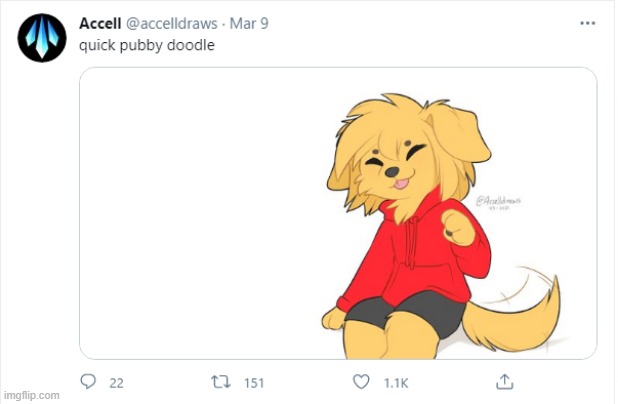This screenshot has height=404, width=618.
Task: Open the share upload icon
Action: pos(505,382)
